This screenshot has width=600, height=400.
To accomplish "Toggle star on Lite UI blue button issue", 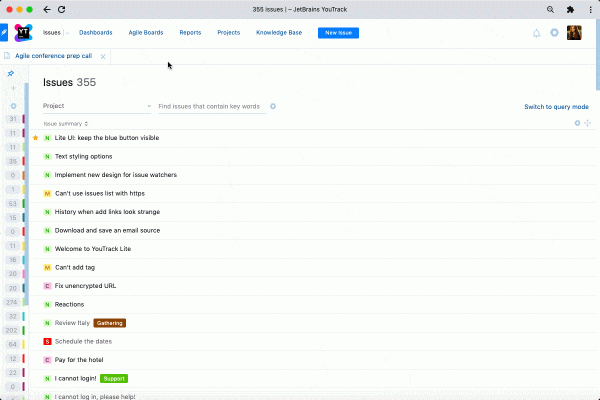I will [x=36, y=138].
